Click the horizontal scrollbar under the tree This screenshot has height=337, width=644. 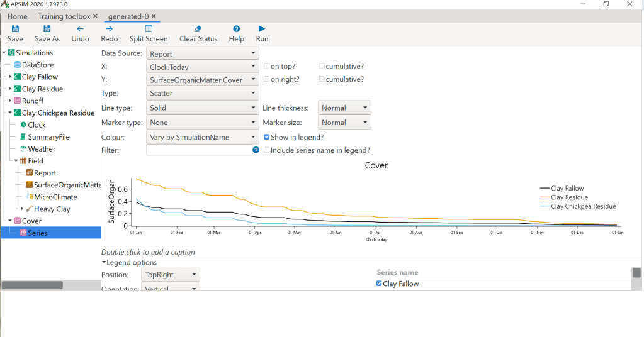(32, 285)
